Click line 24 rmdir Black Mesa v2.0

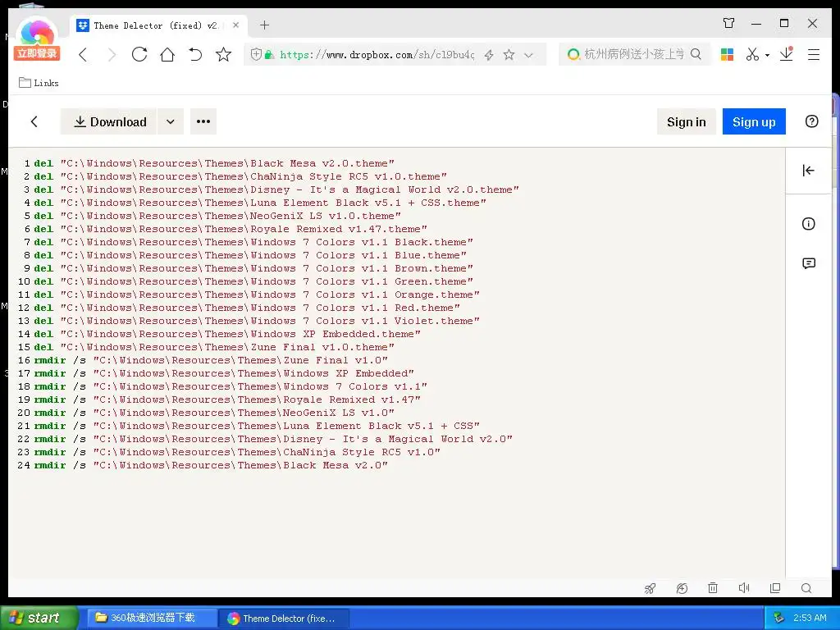[x=211, y=465]
